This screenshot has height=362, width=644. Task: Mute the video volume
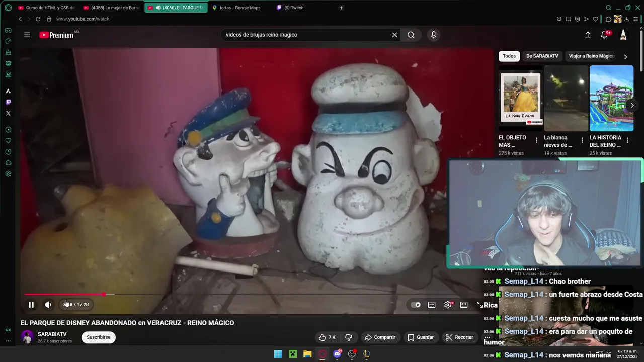pos(48,304)
